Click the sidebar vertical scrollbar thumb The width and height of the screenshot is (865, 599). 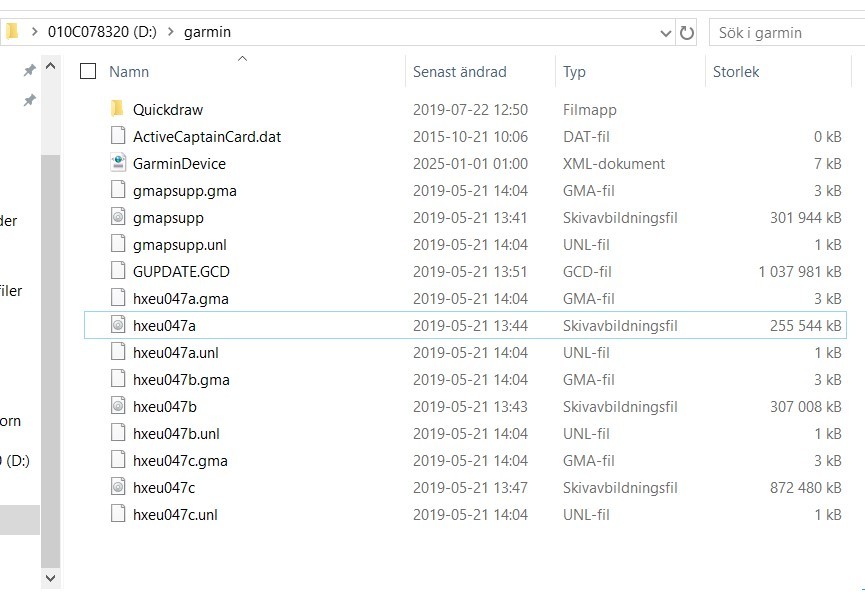click(50, 361)
